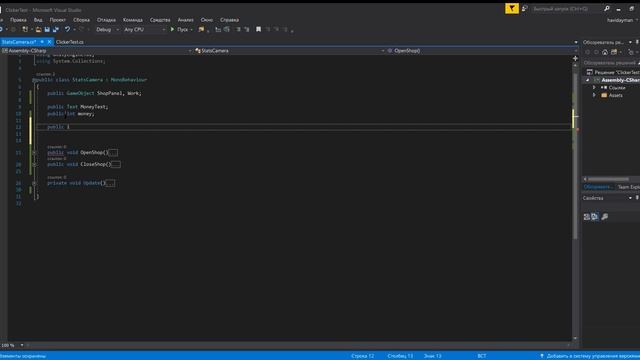Image resolution: width=640 pixels, height=360 pixels.
Task: Open the Правка menu
Action: coord(18,20)
